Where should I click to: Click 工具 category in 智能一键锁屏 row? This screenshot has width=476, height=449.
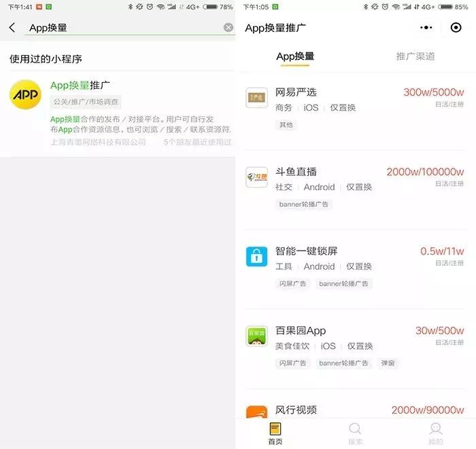pos(284,266)
